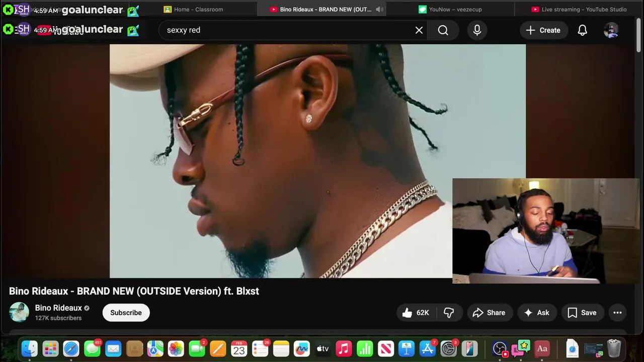Image resolution: width=644 pixels, height=362 pixels.
Task: Open Reminders from the Dock
Action: coord(260,348)
